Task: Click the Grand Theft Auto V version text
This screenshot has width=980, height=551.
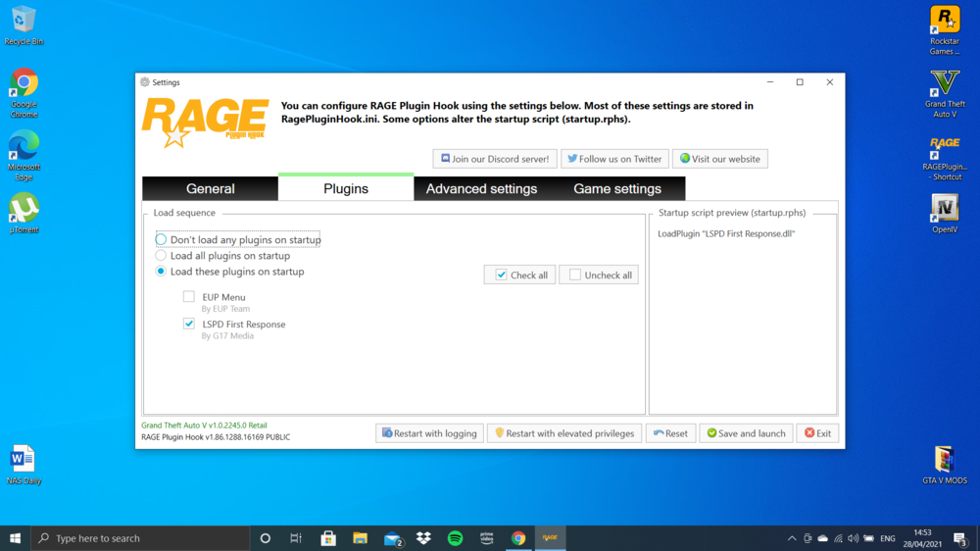Action: (x=204, y=426)
